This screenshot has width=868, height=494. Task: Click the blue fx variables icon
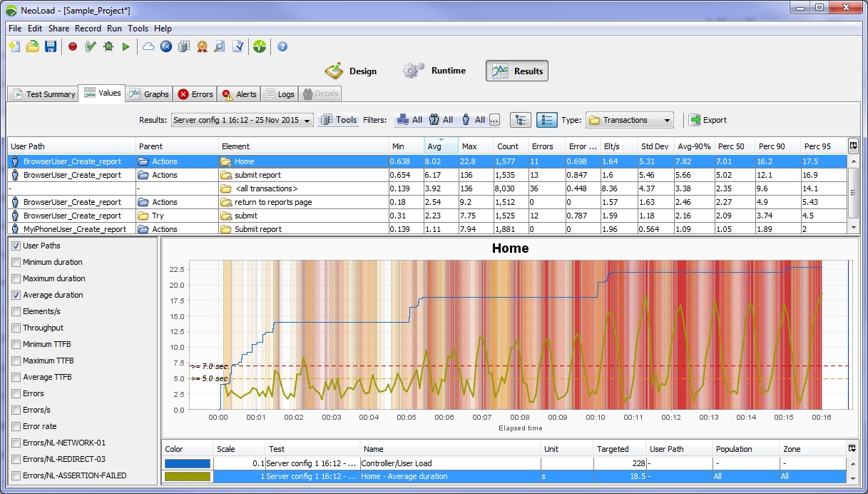(x=166, y=46)
